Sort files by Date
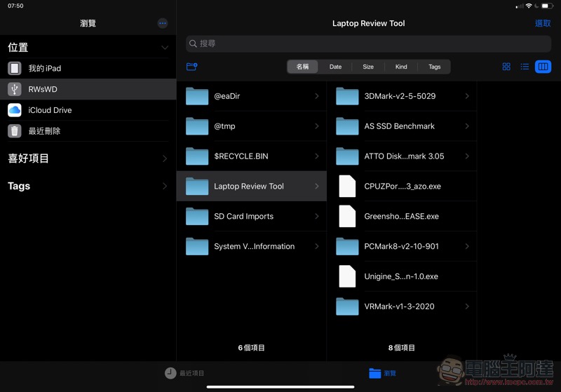Screen dimensions: 561x392 pos(335,67)
